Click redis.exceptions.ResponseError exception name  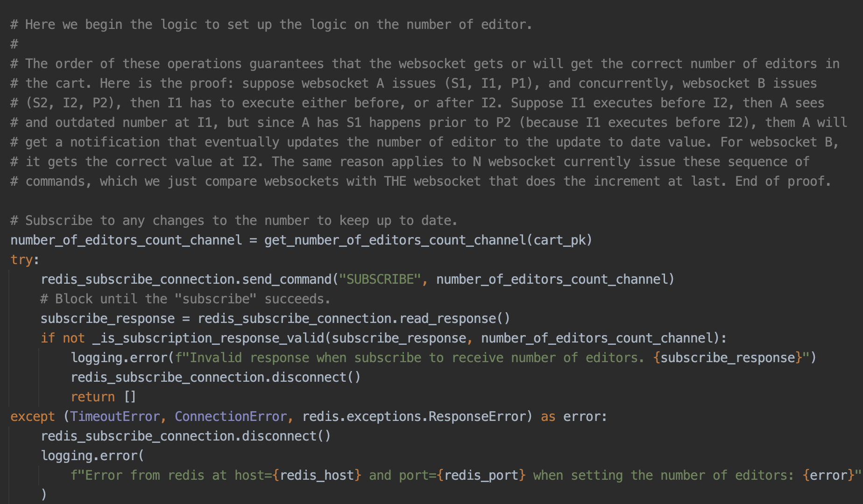tap(414, 416)
